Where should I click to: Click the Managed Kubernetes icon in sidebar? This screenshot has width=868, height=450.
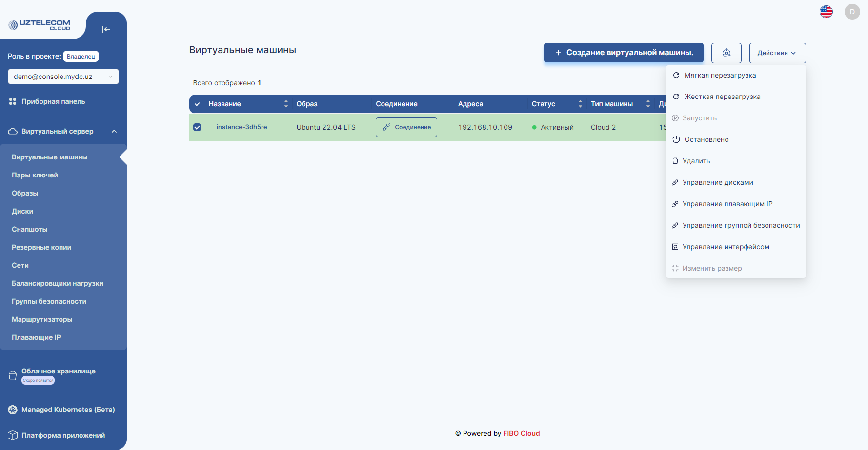[13, 410]
